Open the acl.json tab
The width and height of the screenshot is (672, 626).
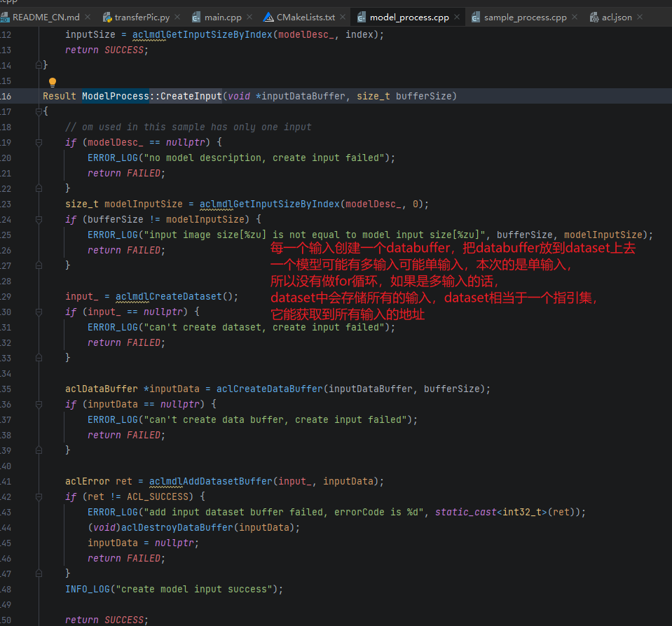pyautogui.click(x=617, y=17)
